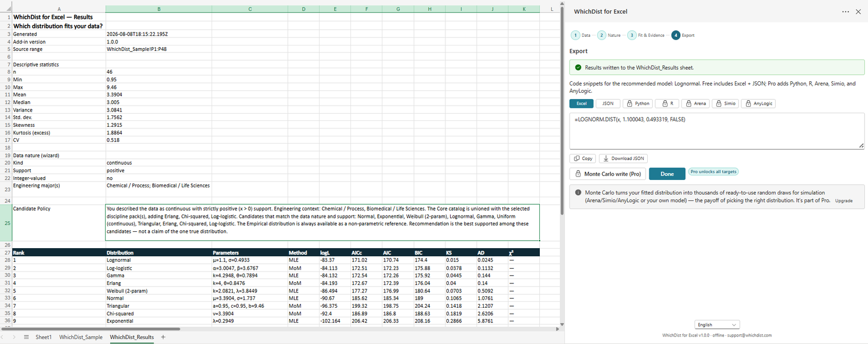The image size is (868, 344).
Task: Click the support@whichdist.com footer text
Action: tap(749, 335)
